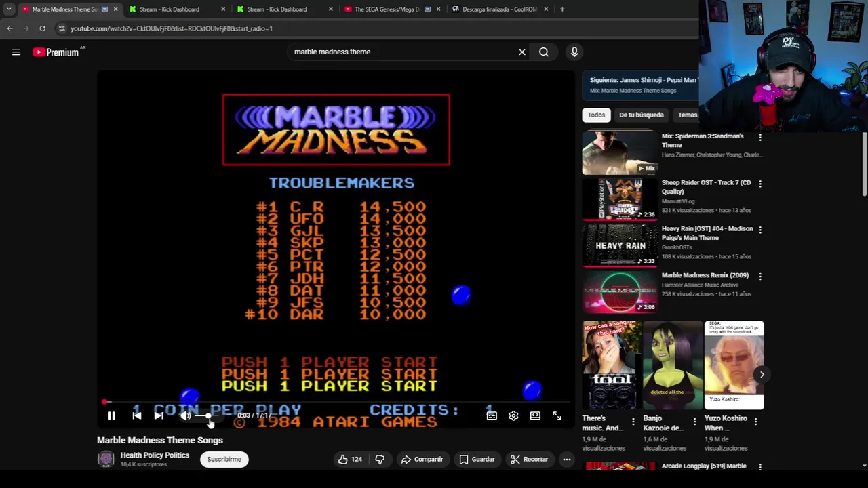Focus the browser address bar URL
Image resolution: width=868 pixels, height=488 pixels.
click(172, 28)
